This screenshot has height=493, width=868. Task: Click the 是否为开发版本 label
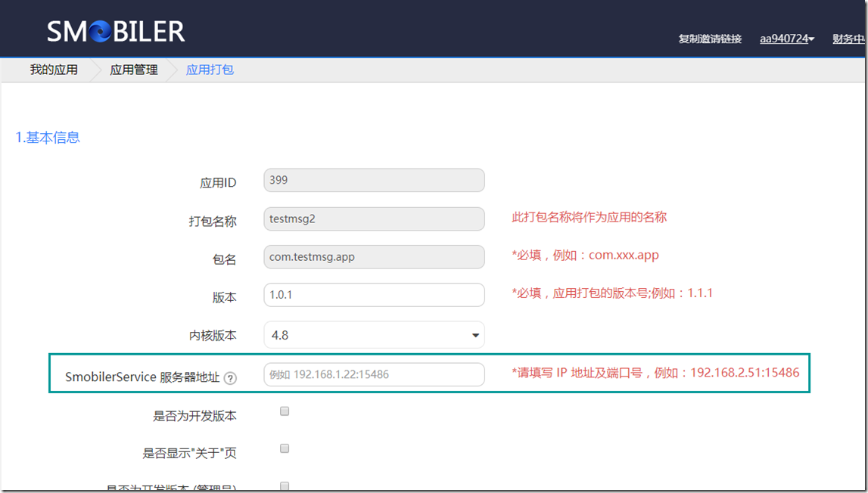[194, 416]
